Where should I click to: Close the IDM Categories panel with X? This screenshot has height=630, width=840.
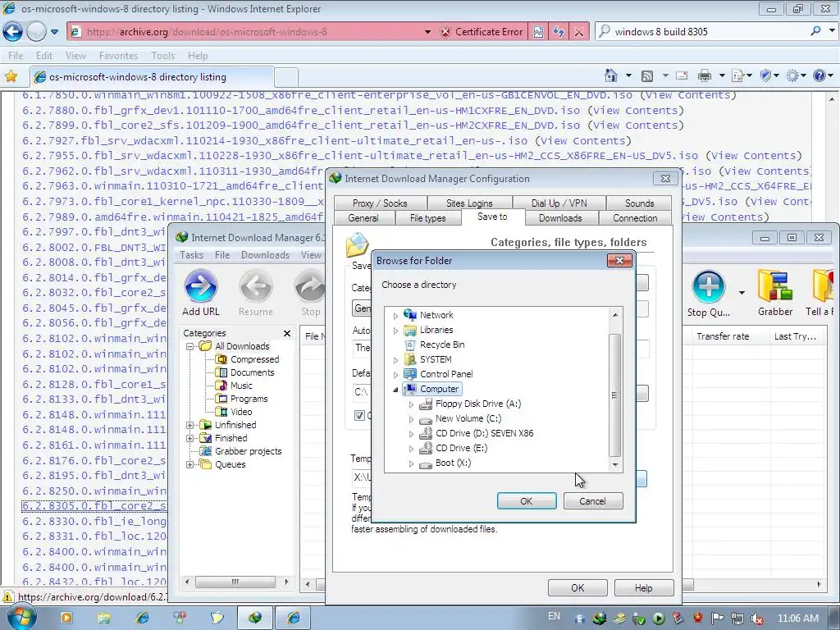(x=287, y=333)
